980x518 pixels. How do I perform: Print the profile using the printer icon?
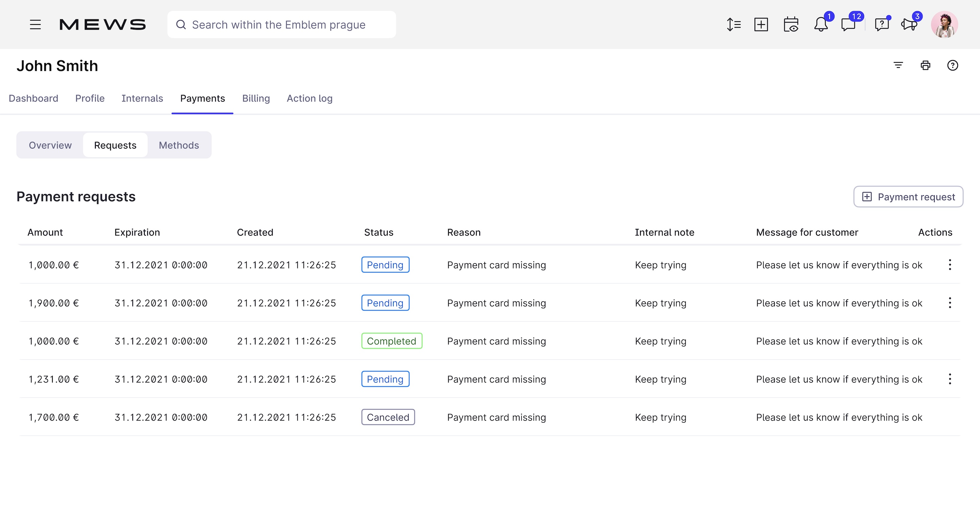(925, 65)
